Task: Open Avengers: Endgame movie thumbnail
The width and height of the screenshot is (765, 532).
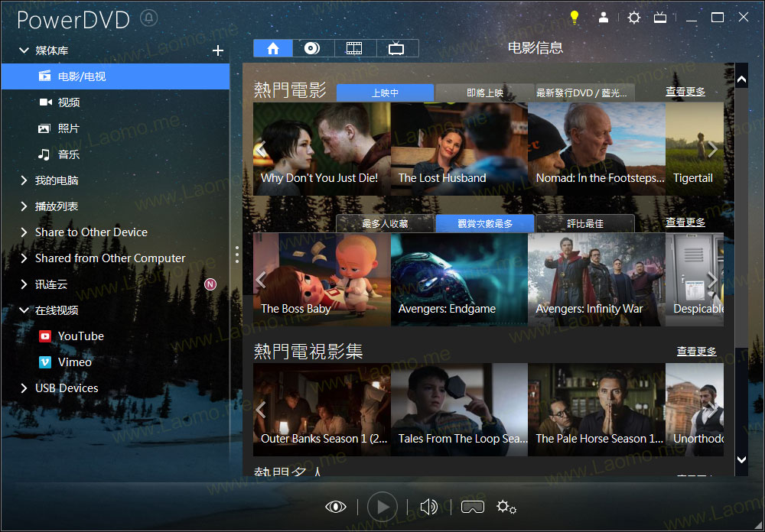Action: pyautogui.click(x=459, y=280)
